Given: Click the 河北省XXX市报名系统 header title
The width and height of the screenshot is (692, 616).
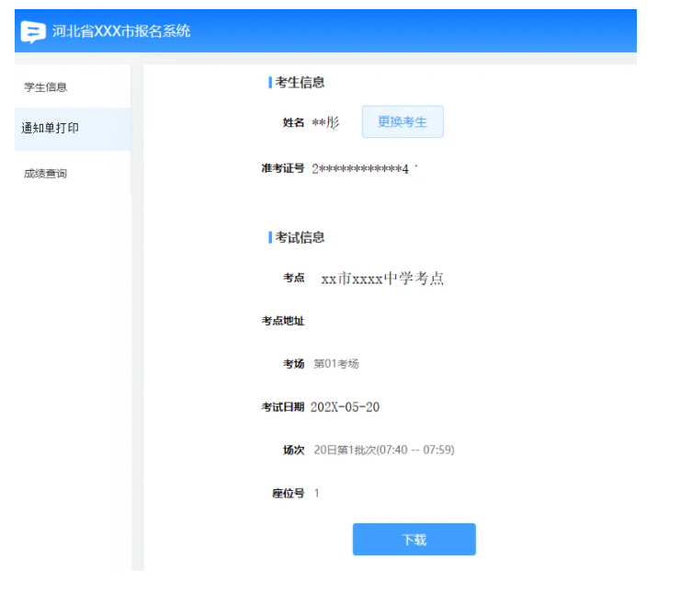Looking at the screenshot, I should click(121, 31).
